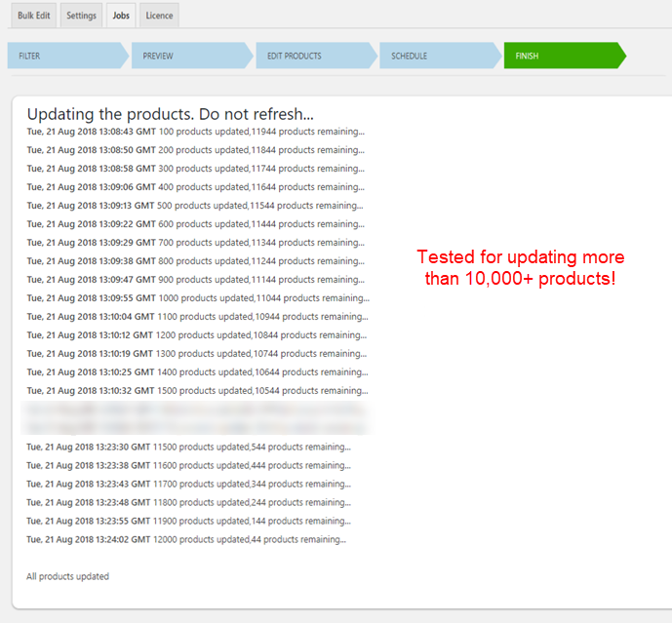This screenshot has height=623, width=672.
Task: Go to the PREVIEW step
Action: (192, 56)
